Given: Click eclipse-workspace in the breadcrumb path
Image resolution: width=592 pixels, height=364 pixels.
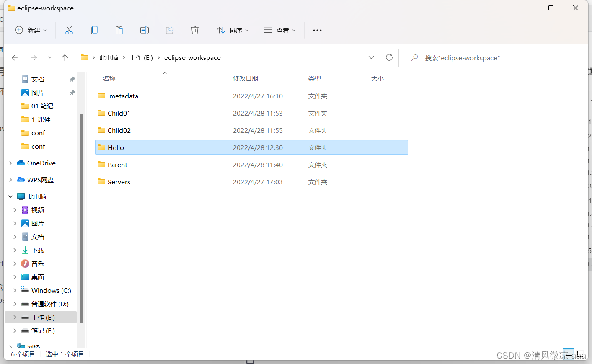Looking at the screenshot, I should [x=192, y=58].
